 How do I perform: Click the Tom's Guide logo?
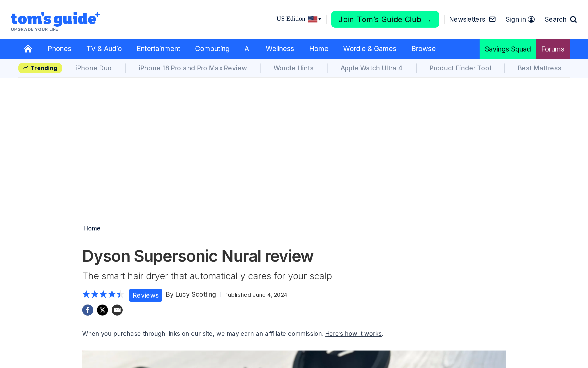coord(55,21)
